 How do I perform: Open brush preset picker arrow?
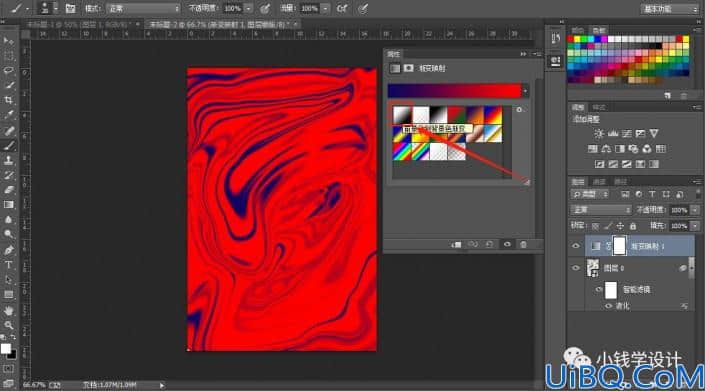tap(56, 8)
